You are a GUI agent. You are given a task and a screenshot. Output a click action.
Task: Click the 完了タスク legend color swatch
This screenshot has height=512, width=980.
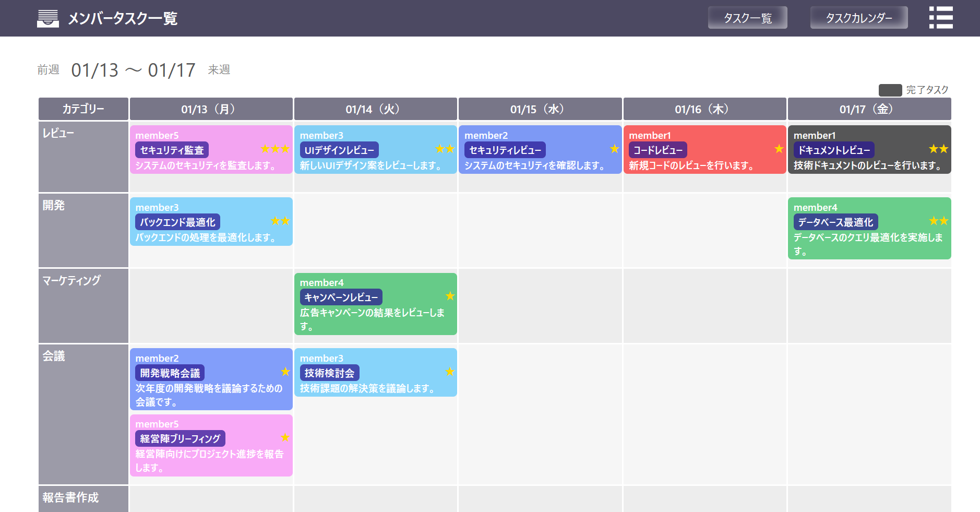click(x=890, y=90)
